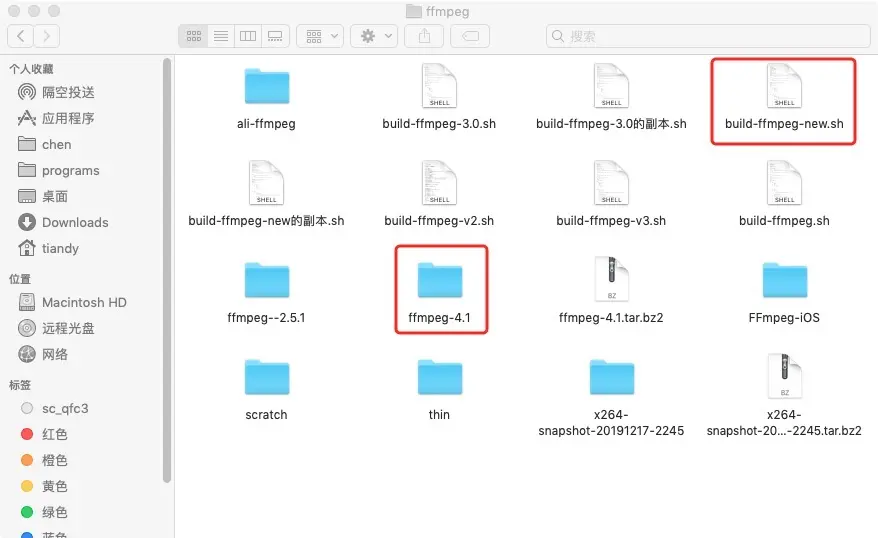Open the gear action menu
The width and height of the screenshot is (878, 538).
[374, 36]
